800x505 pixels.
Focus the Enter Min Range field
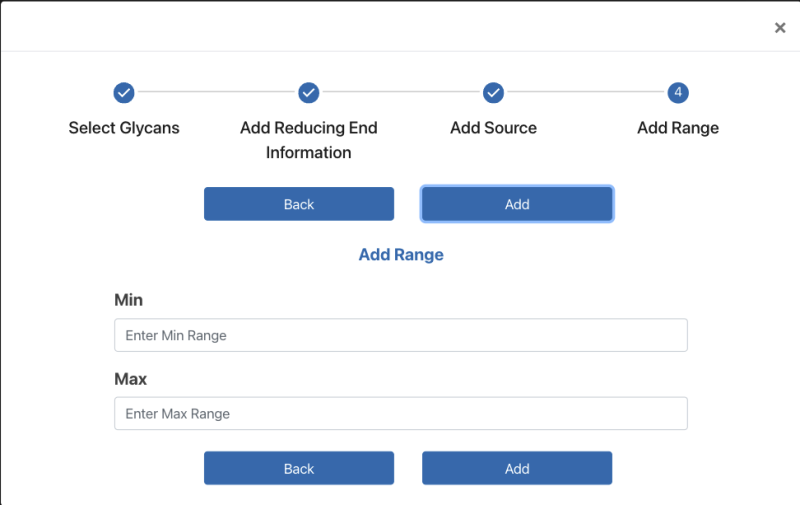pos(400,335)
